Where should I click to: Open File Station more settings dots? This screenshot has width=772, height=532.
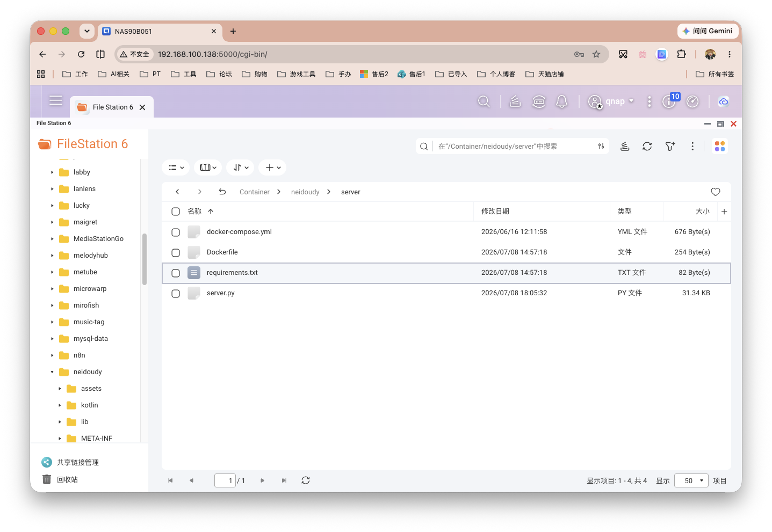pyautogui.click(x=692, y=146)
